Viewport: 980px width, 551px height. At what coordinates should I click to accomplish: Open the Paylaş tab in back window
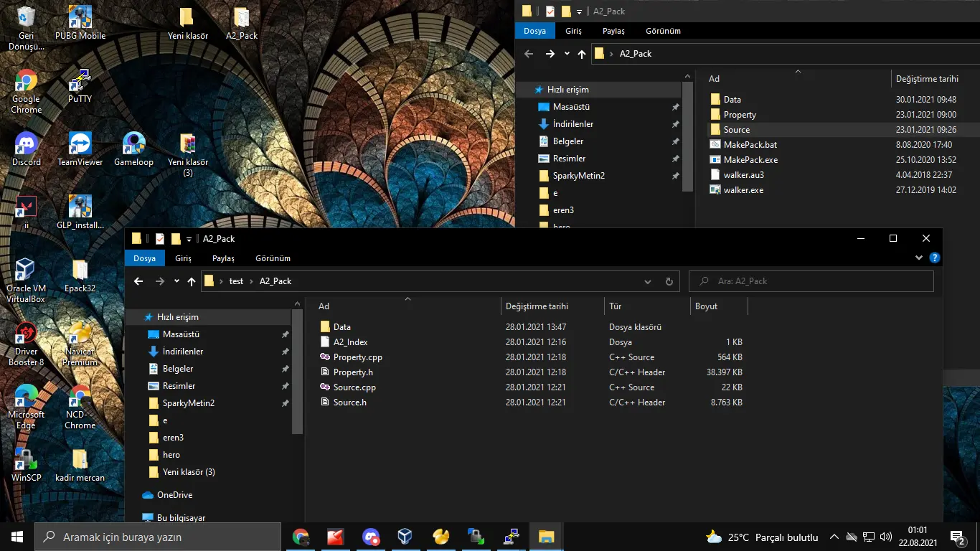pos(613,31)
